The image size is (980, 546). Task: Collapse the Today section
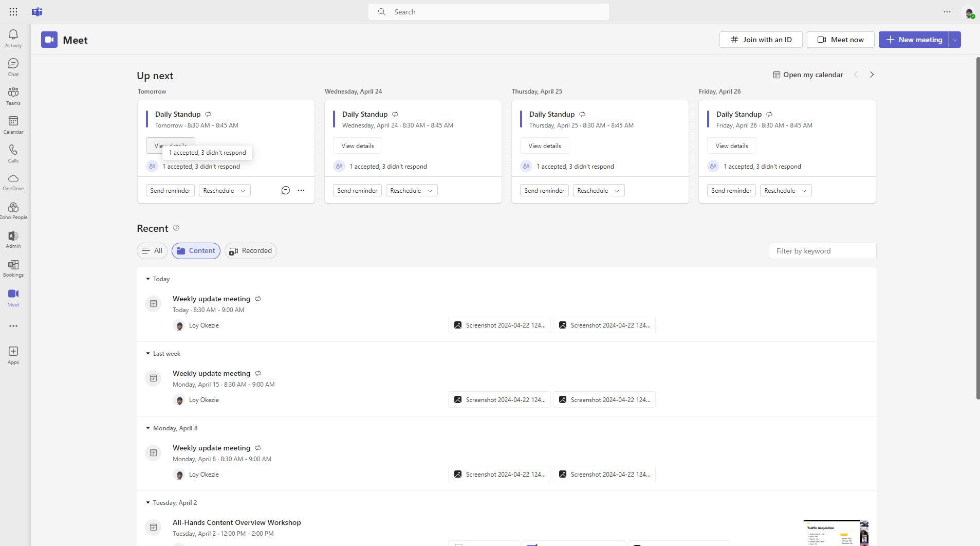click(148, 279)
